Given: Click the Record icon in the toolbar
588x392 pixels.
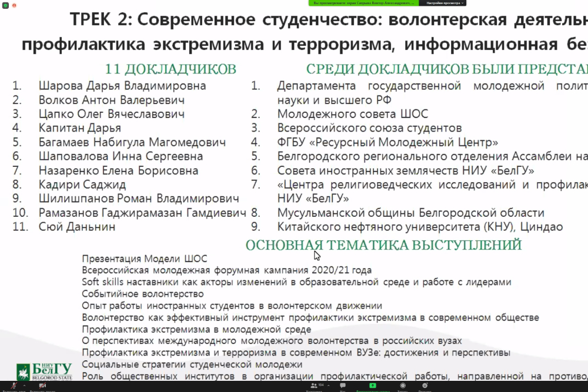Looking at the screenshot, I should [402, 386].
